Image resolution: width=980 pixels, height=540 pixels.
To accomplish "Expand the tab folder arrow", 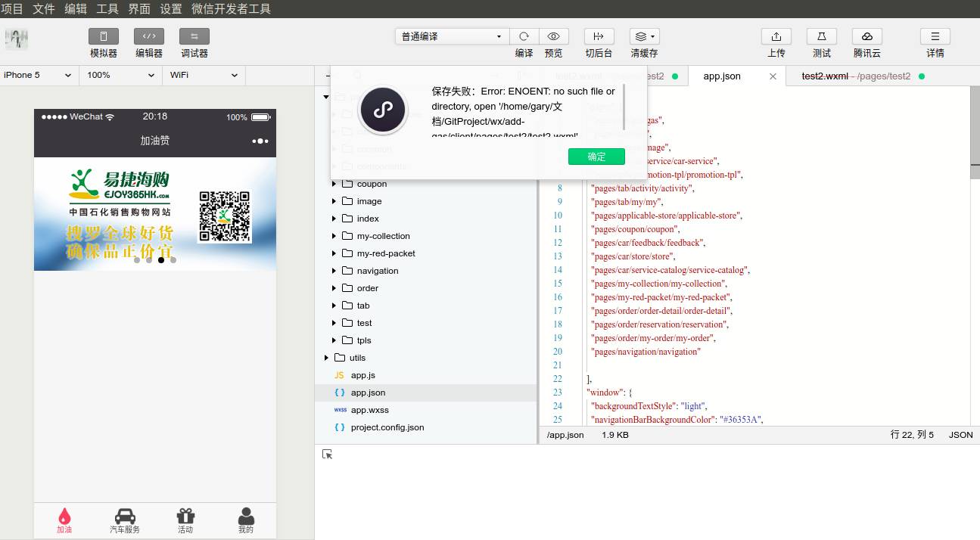I will click(334, 306).
